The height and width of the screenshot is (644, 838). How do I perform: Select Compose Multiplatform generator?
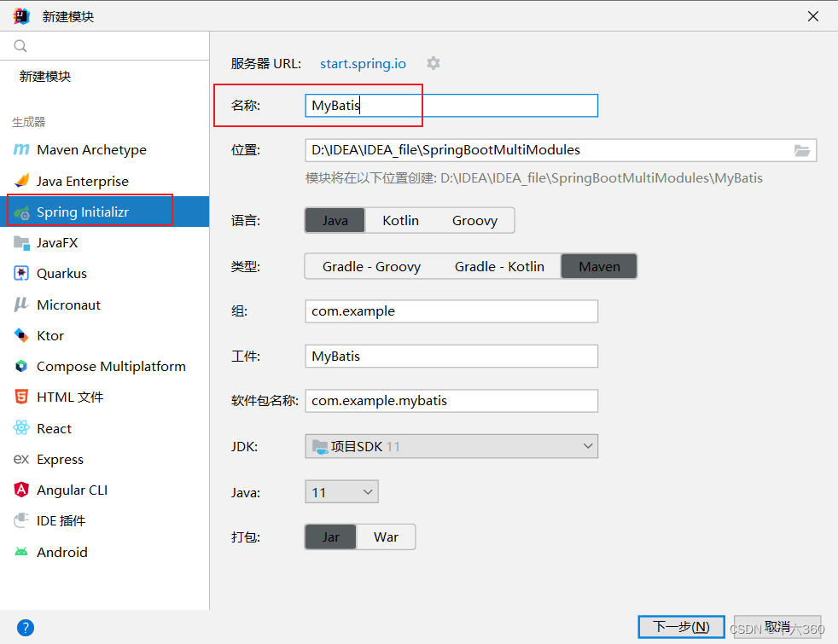click(x=105, y=366)
